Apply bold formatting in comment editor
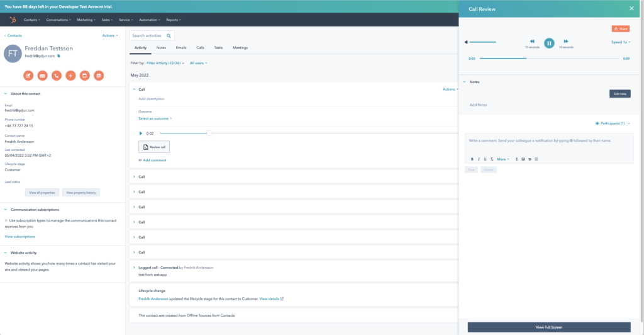The width and height of the screenshot is (644, 335). (472, 159)
